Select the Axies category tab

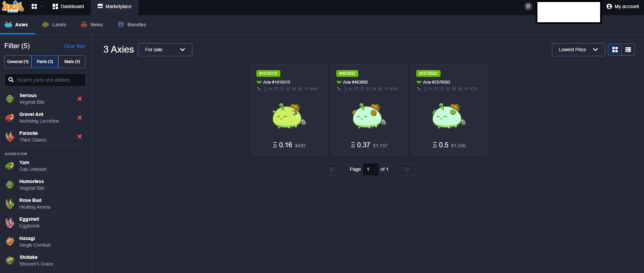click(x=17, y=25)
